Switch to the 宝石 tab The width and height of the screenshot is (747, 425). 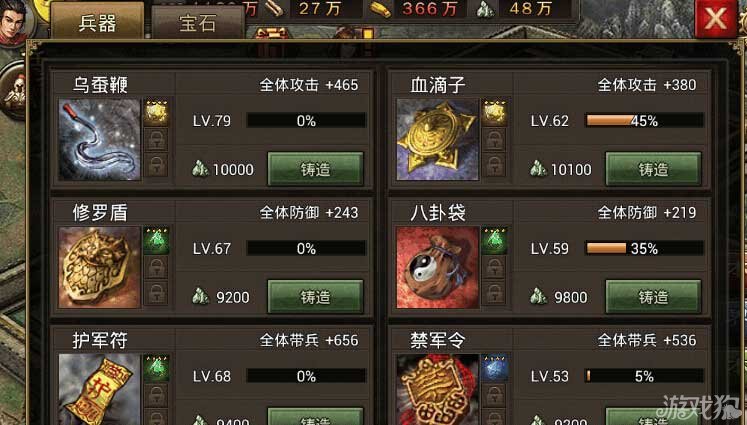click(x=197, y=22)
